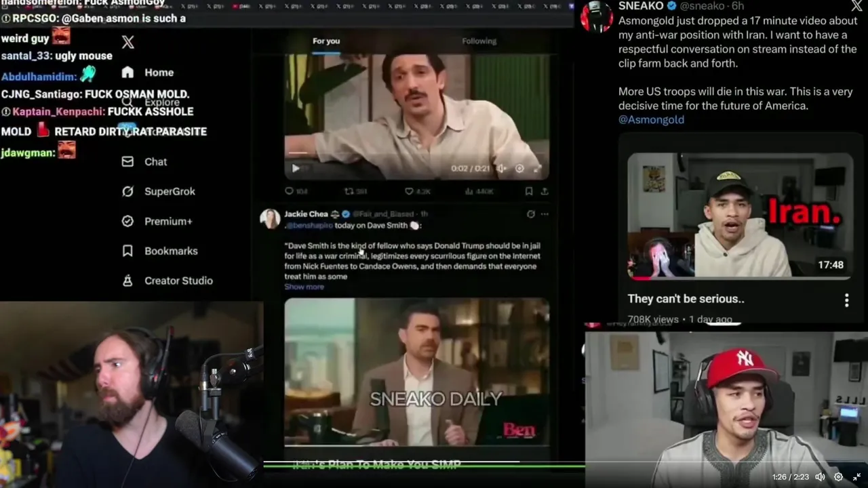Click the Grok icon on Jackie Chea post
The width and height of the screenshot is (868, 488).
[x=530, y=214]
